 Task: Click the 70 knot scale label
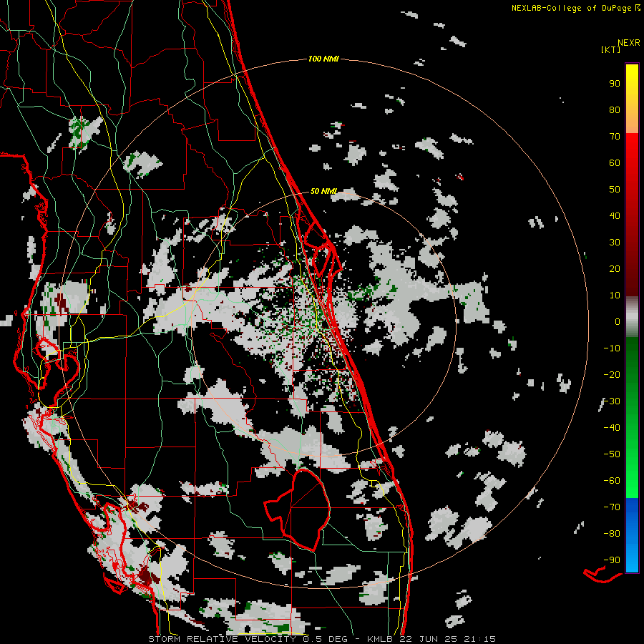click(615, 137)
